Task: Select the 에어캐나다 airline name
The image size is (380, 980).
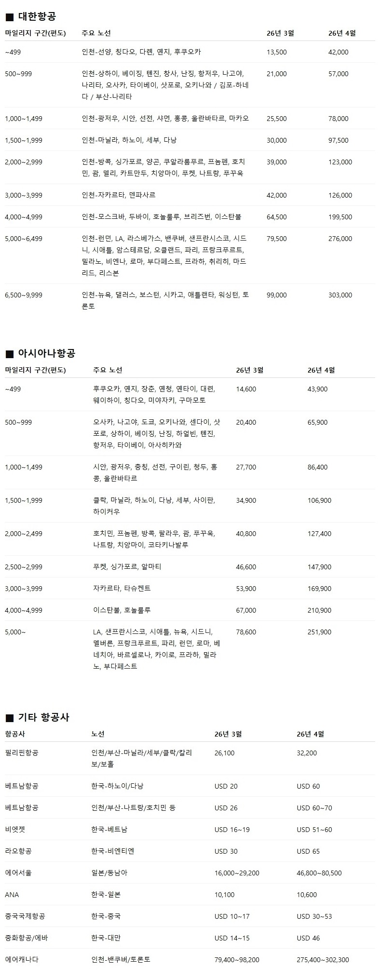Action: point(22,960)
